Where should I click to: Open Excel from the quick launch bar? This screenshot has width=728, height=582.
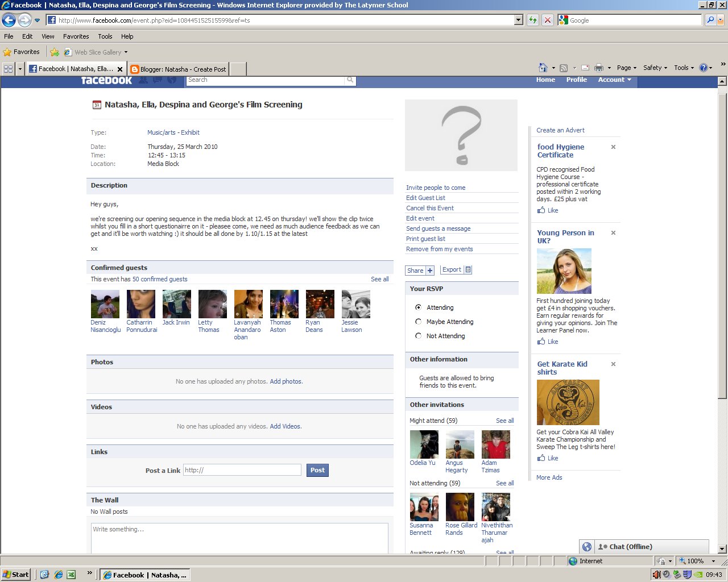coord(71,575)
